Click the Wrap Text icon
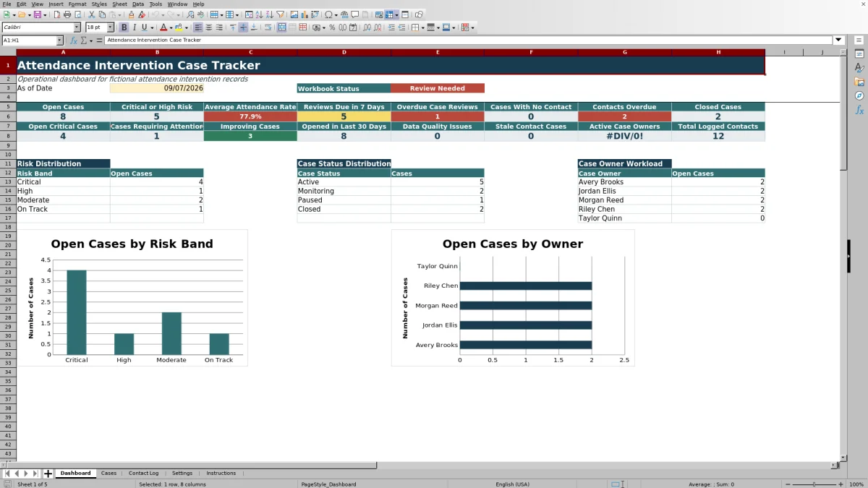 click(x=268, y=27)
